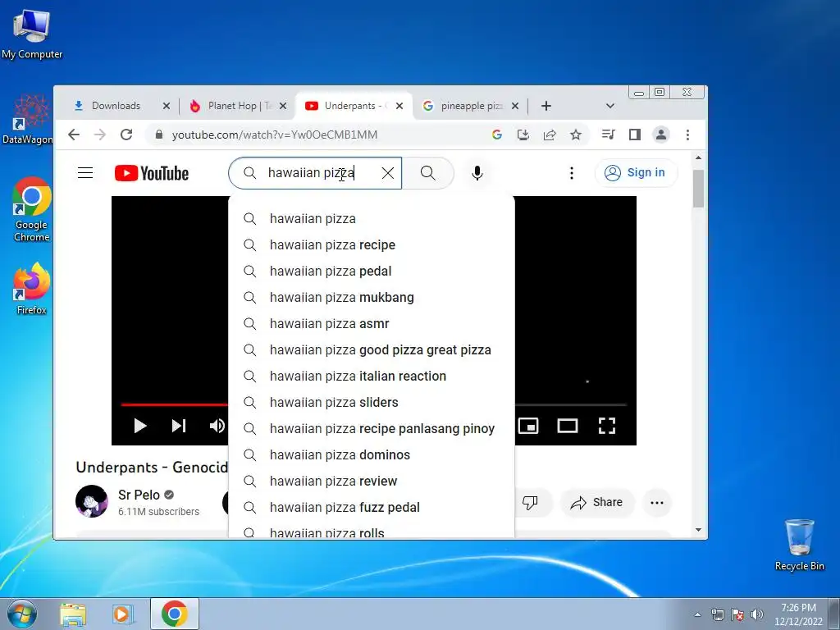Expand tab search chevron
This screenshot has height=630, width=840.
point(609,106)
